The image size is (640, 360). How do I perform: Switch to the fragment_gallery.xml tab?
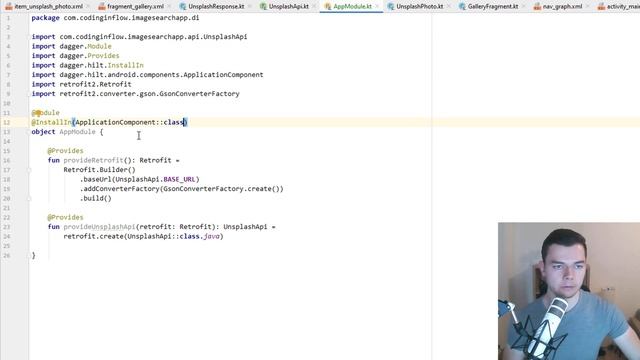coord(135,7)
